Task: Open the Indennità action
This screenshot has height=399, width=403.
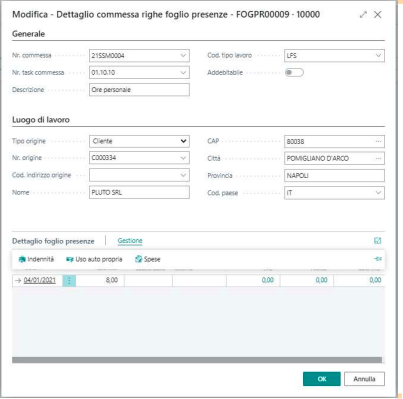Action: tap(36, 259)
